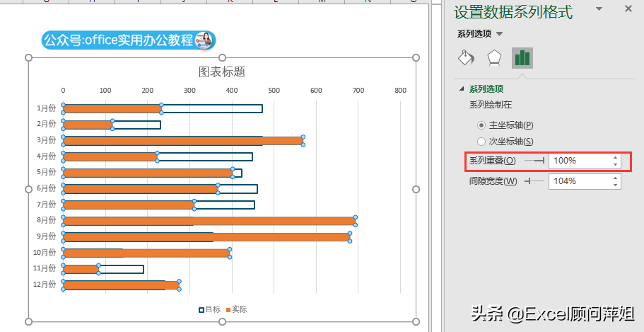The image size is (644, 332).
Task: Click the 6月份 axis label
Action: tap(46, 188)
